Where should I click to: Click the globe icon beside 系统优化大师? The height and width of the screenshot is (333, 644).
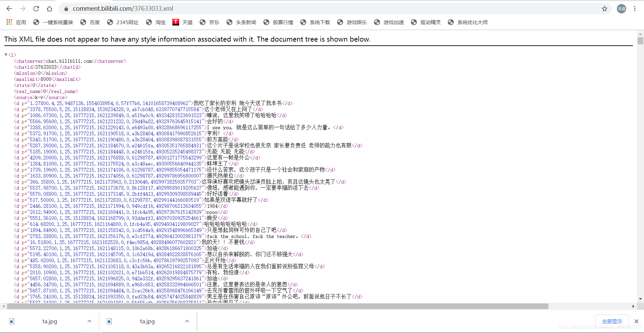click(x=451, y=22)
